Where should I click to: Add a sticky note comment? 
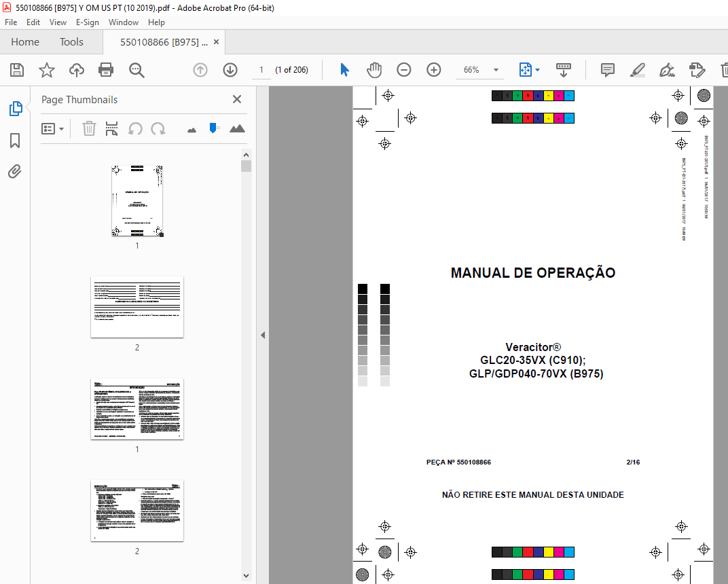click(607, 70)
